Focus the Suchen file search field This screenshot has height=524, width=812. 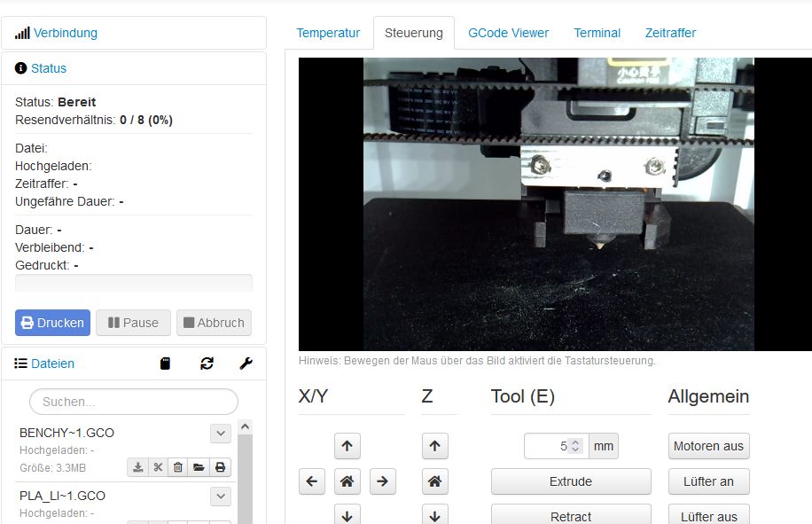[x=134, y=402]
